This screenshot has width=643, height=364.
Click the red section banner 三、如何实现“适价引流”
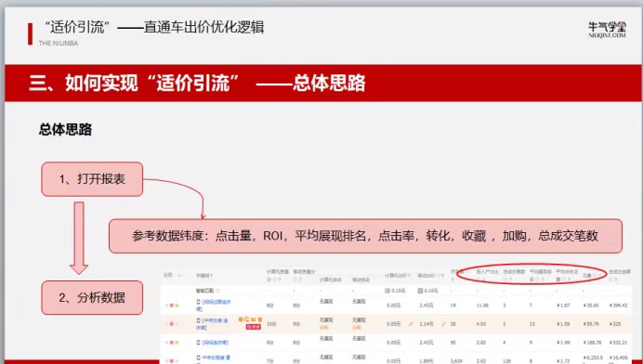[323, 83]
